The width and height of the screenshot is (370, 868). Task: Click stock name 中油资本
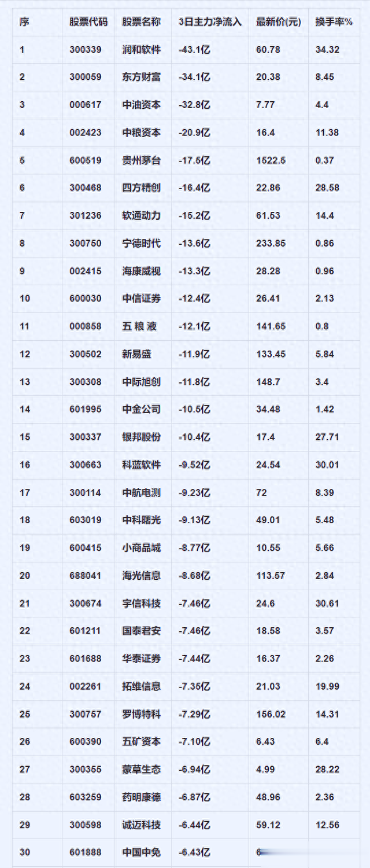tap(142, 105)
